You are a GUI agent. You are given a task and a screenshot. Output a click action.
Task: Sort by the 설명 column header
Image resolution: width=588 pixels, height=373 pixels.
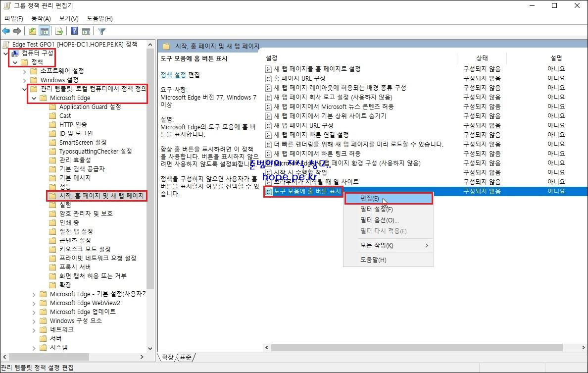coord(556,58)
